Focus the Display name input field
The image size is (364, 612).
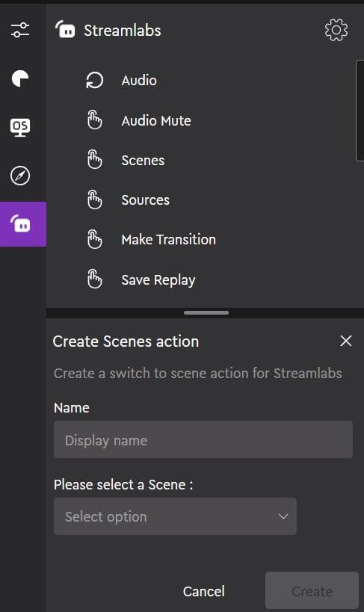(x=203, y=439)
